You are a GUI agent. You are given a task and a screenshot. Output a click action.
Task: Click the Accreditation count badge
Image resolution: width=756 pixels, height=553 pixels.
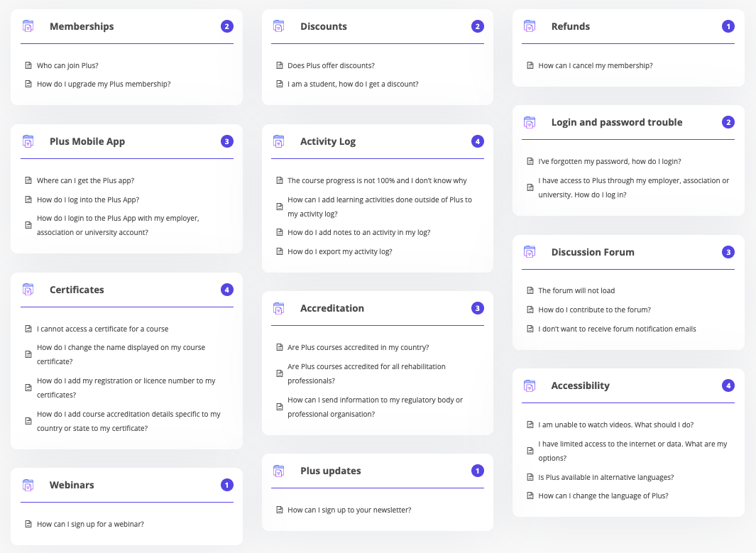click(478, 308)
